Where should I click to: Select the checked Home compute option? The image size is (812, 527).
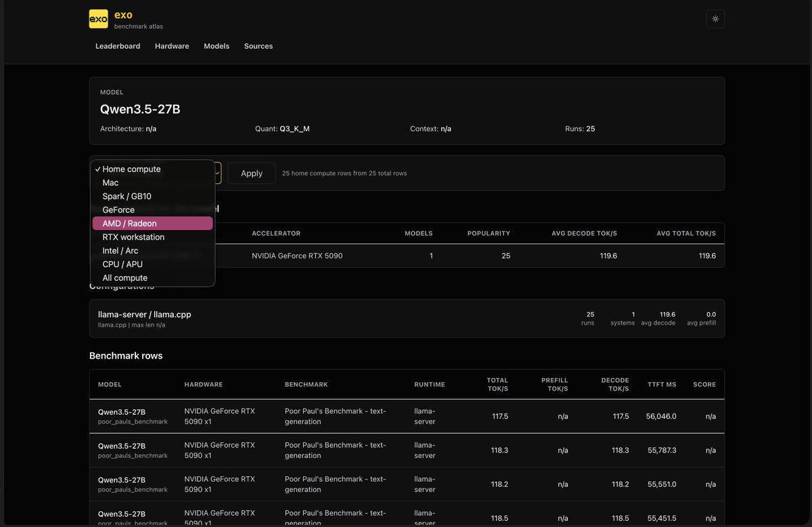click(153, 169)
